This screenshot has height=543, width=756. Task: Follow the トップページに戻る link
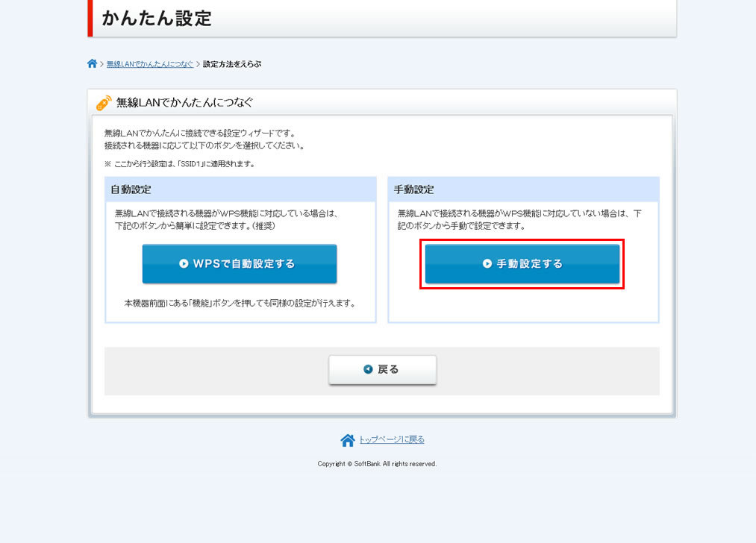[x=391, y=440]
